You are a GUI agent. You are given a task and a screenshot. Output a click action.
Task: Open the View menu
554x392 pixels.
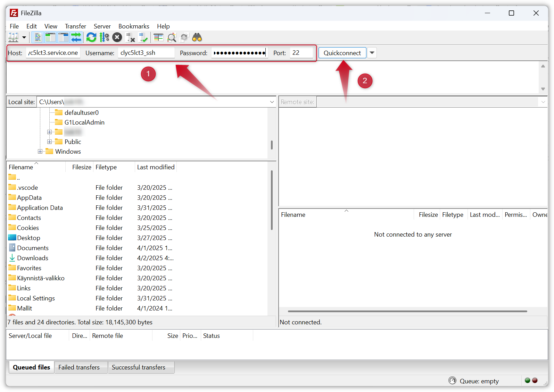pyautogui.click(x=51, y=26)
